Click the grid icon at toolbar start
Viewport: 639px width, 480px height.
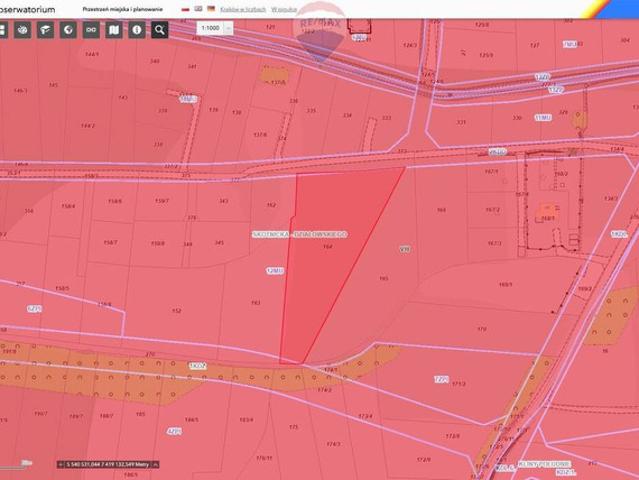pyautogui.click(x=3, y=30)
